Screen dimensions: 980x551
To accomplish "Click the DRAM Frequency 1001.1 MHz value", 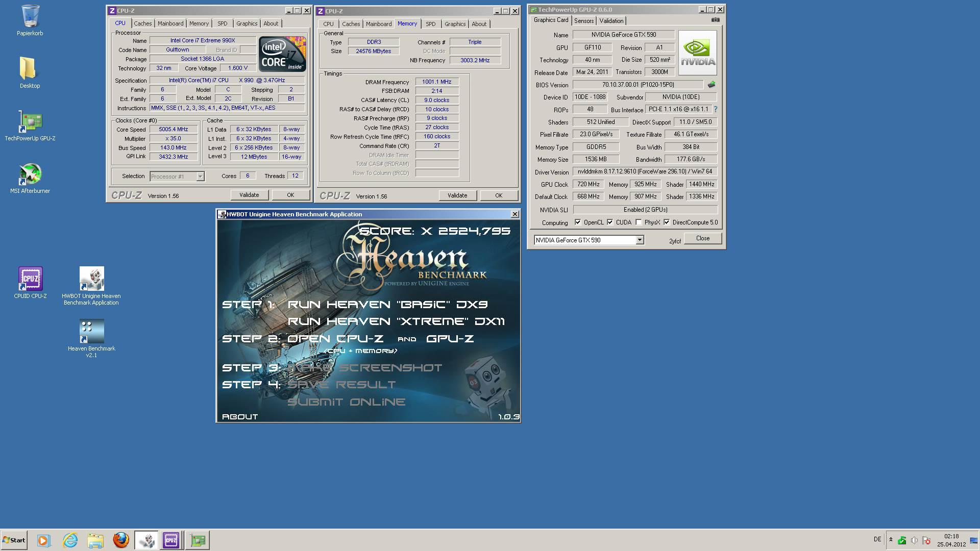I will [437, 82].
